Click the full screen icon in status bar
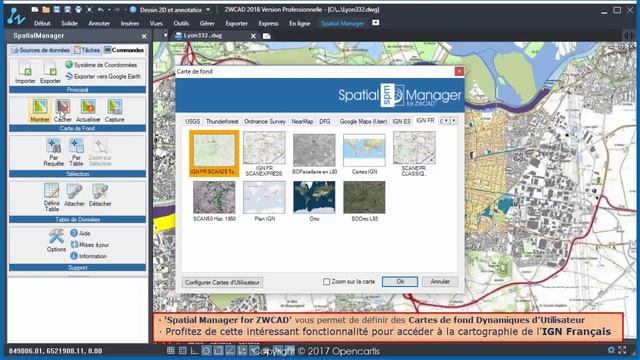The height and width of the screenshot is (360, 640). pos(622,350)
